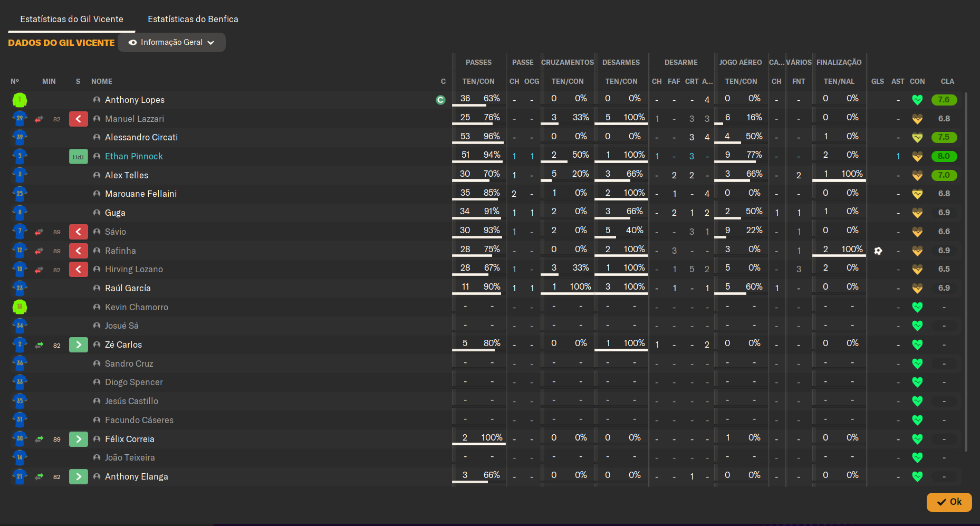Click Kevin Chamorro goalkeeper shirt icon
Image resolution: width=980 pixels, height=526 pixels.
click(20, 307)
